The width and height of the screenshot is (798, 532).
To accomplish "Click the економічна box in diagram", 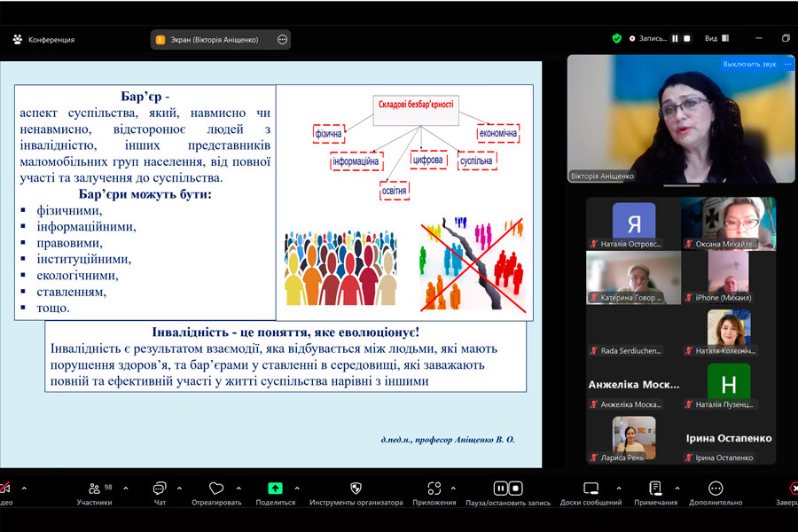I will [498, 133].
